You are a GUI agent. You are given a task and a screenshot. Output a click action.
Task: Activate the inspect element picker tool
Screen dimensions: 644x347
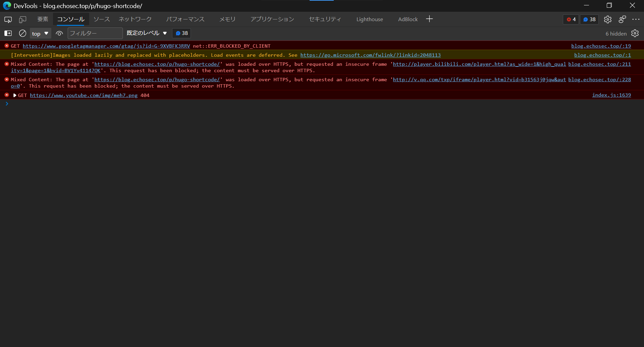7,19
